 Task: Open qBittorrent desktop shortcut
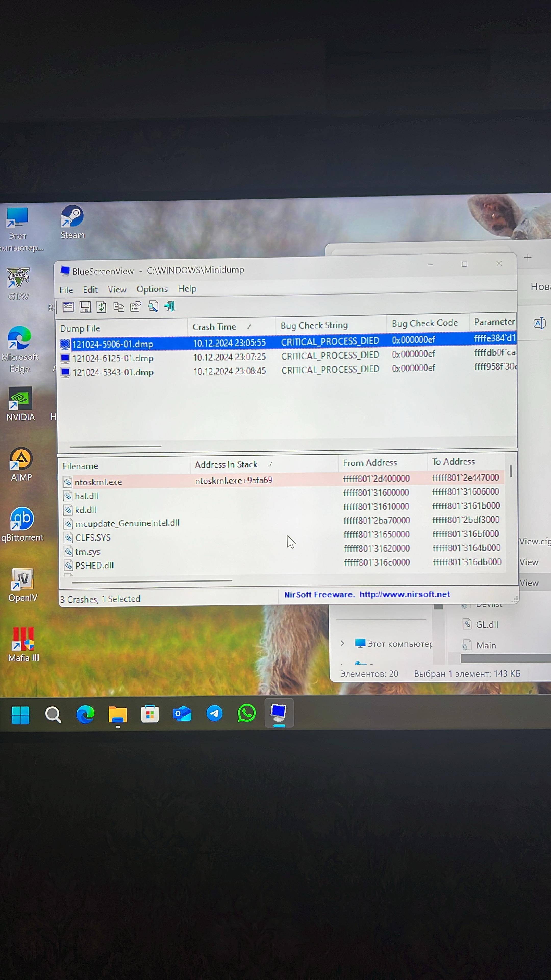22,524
